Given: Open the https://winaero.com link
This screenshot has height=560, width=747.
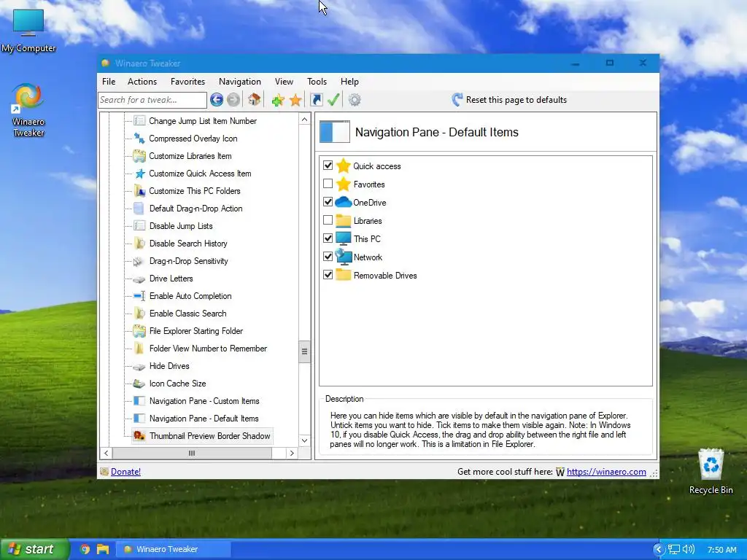Looking at the screenshot, I should click(x=606, y=472).
